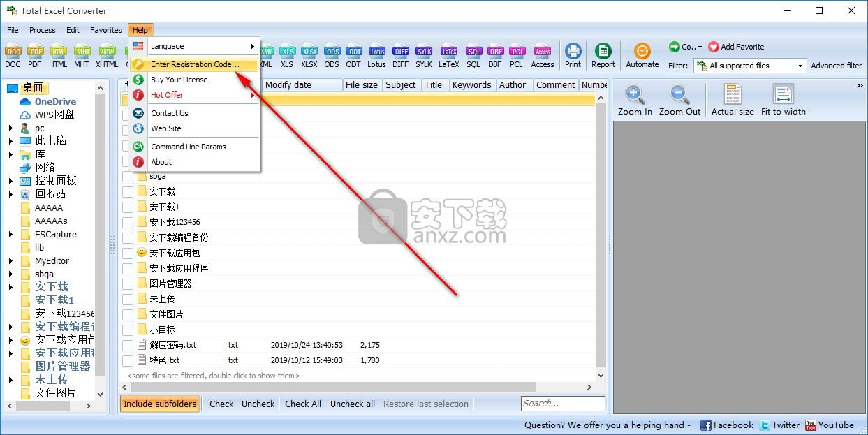Image resolution: width=868 pixels, height=435 pixels.
Task: Pick the MHT format icon
Action: point(82,56)
